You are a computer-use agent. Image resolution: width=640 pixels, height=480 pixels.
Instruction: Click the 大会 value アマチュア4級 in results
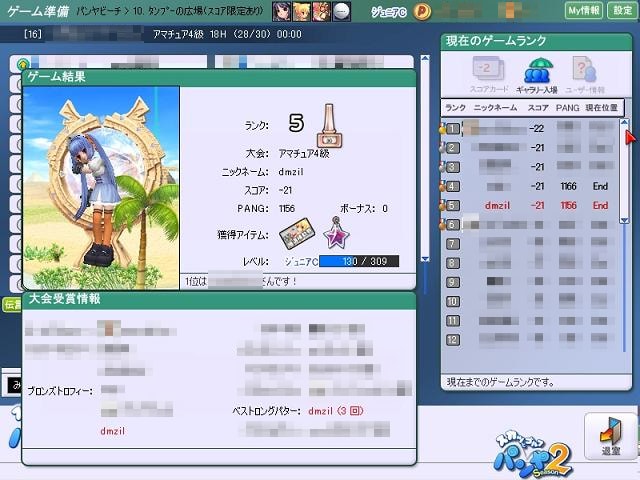point(304,153)
